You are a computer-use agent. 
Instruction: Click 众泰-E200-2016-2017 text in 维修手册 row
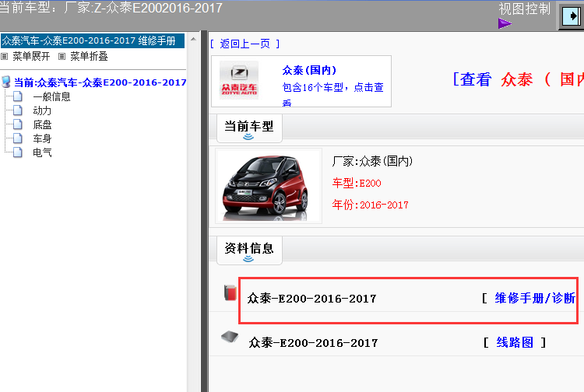311,299
